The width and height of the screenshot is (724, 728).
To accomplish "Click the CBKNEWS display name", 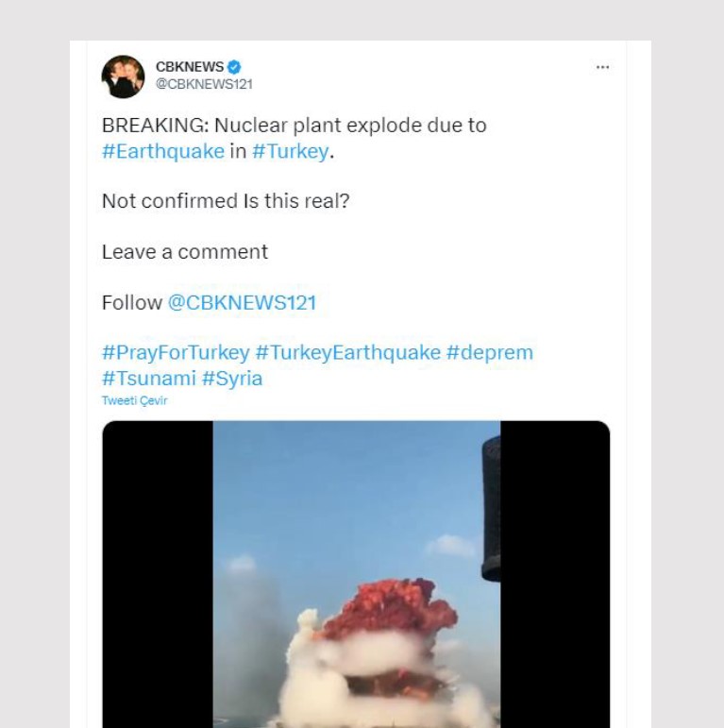I will pyautogui.click(x=190, y=67).
